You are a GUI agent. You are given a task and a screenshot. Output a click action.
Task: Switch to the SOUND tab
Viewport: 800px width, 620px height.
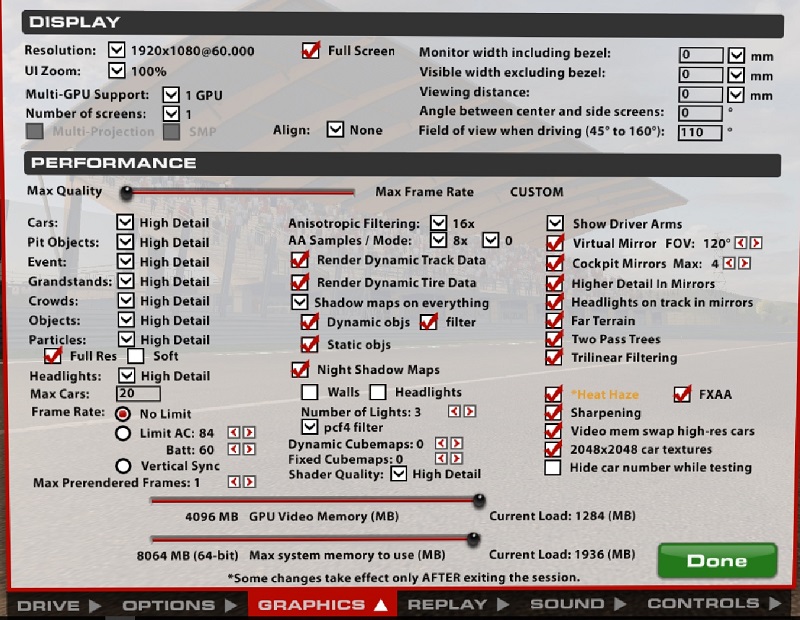[x=578, y=604]
